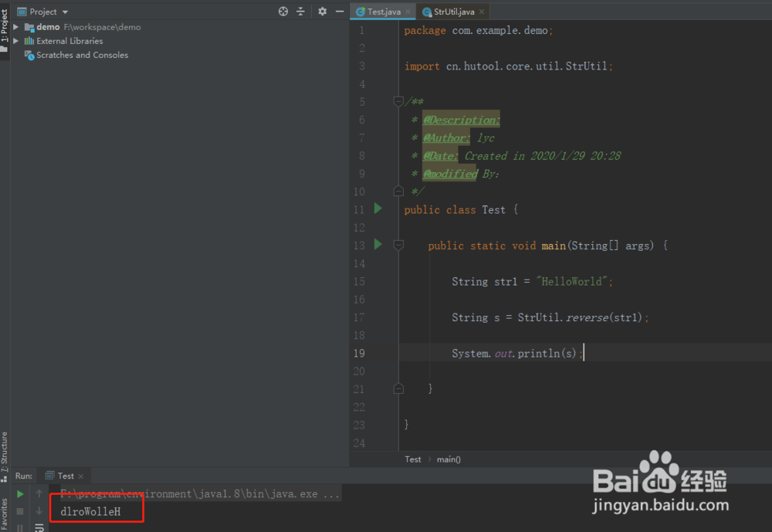Click the @modified tag in comment
The width and height of the screenshot is (772, 532).
[450, 174]
